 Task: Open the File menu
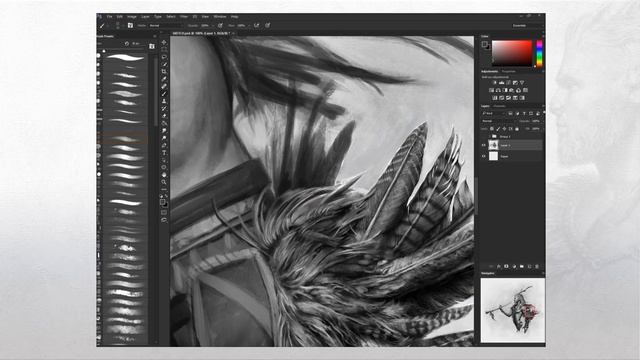pyautogui.click(x=109, y=17)
